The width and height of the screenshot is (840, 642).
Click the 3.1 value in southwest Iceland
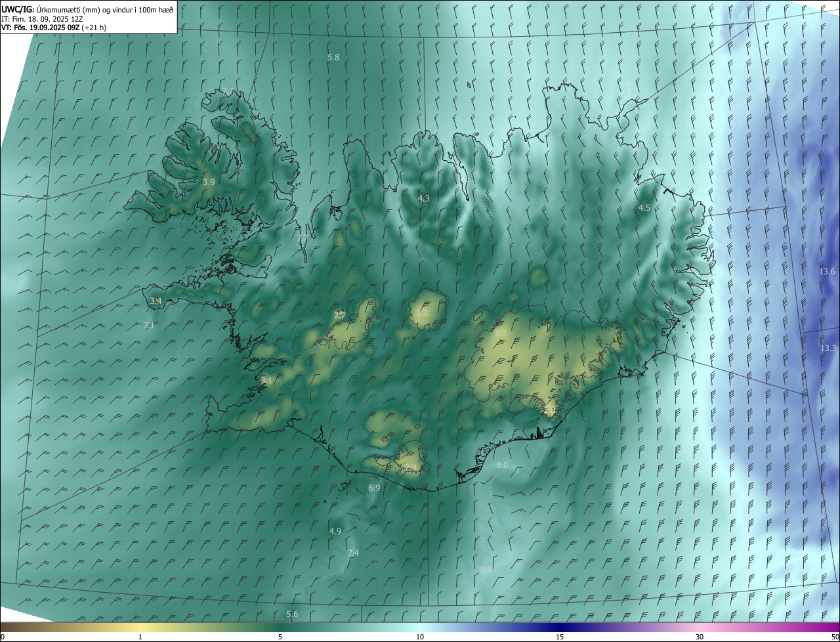(x=266, y=381)
